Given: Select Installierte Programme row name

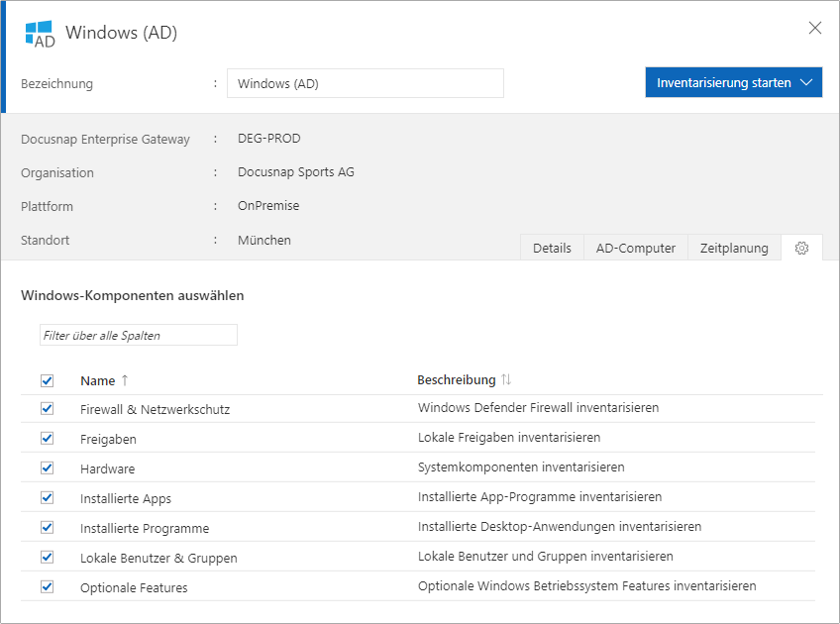Looking at the screenshot, I should coord(145,529).
